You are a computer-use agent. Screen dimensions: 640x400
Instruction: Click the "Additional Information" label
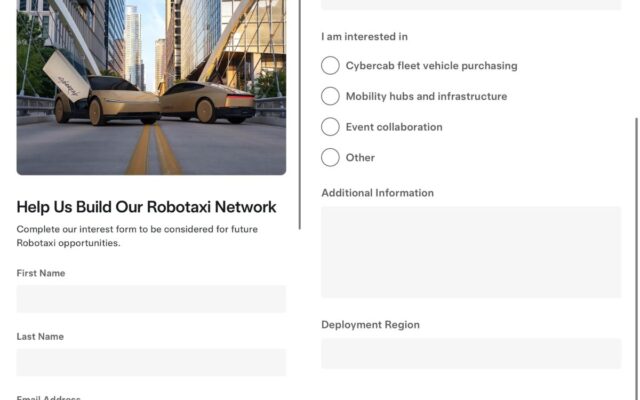377,193
